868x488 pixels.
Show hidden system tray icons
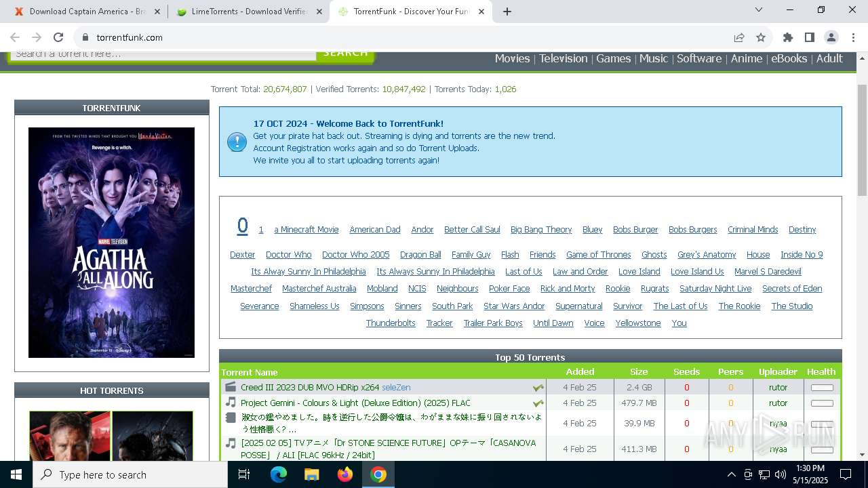coord(731,474)
